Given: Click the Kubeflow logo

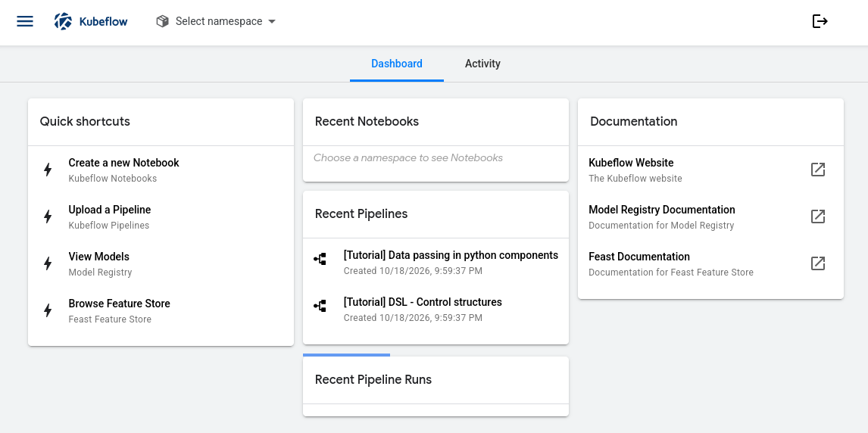Looking at the screenshot, I should click(91, 21).
